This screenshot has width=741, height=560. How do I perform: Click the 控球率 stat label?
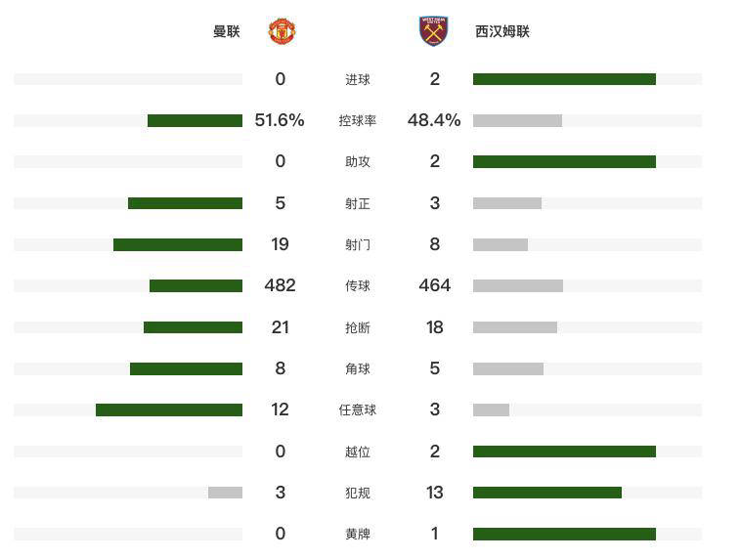pyautogui.click(x=358, y=121)
